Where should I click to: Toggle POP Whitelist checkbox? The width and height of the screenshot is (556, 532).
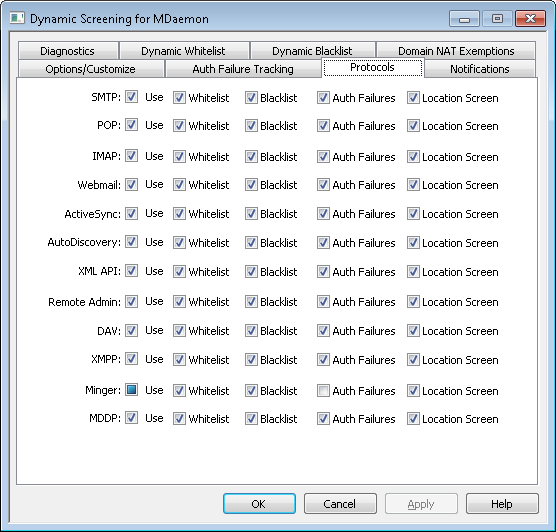(179, 126)
